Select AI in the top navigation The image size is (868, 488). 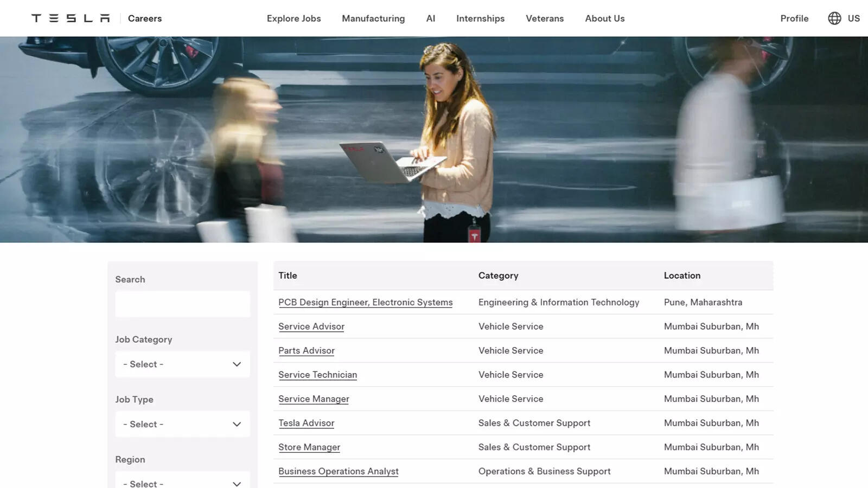point(431,18)
